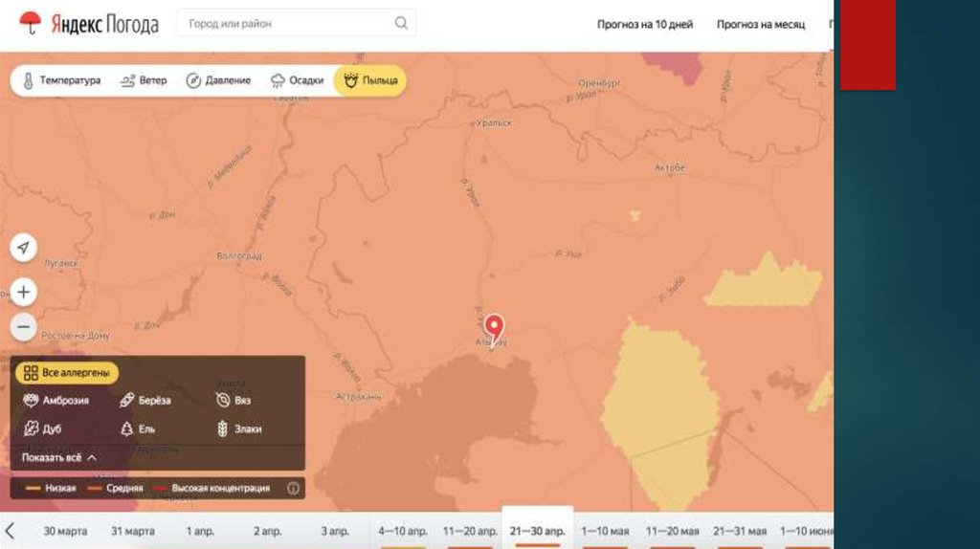980x549 pixels.
Task: Click the Yandex Weather umbrella logo
Action: pos(30,23)
